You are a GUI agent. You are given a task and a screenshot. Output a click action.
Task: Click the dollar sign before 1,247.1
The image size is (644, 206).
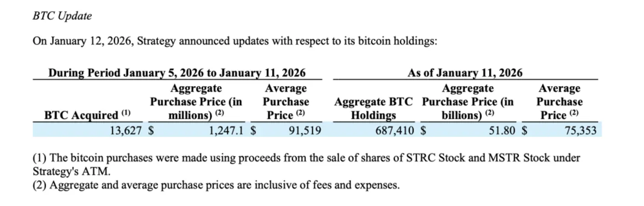152,131
